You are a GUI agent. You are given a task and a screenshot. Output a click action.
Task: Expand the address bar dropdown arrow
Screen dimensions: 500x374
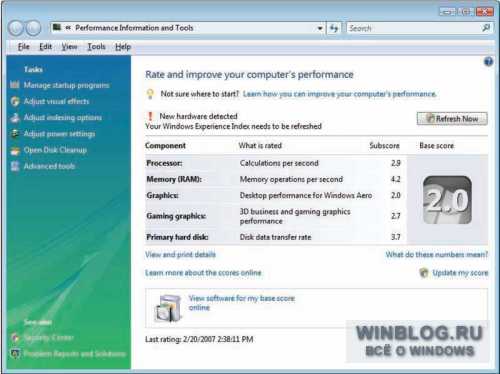[320, 29]
